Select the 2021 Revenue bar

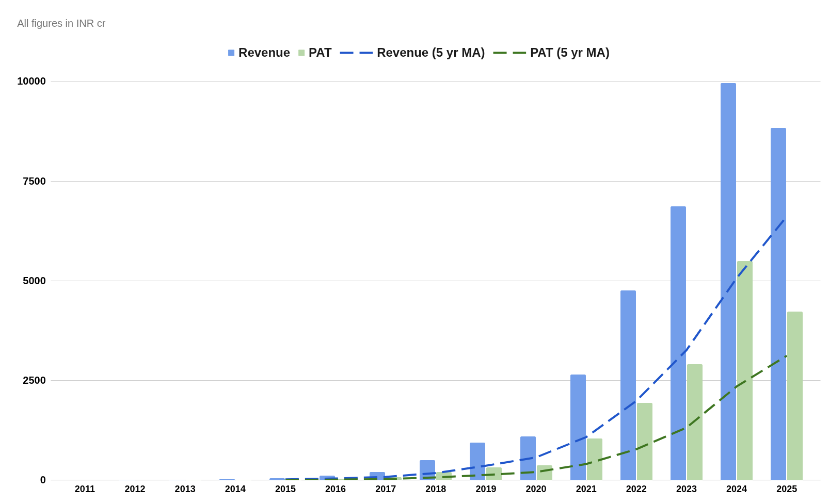click(578, 427)
